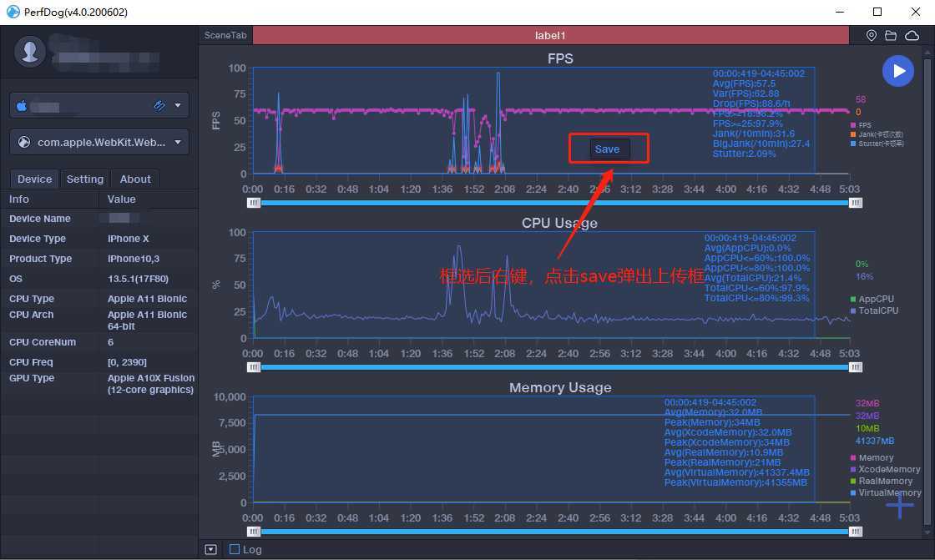Image resolution: width=935 pixels, height=560 pixels.
Task: Toggle XcodeMemory series in legend
Action: 885,469
